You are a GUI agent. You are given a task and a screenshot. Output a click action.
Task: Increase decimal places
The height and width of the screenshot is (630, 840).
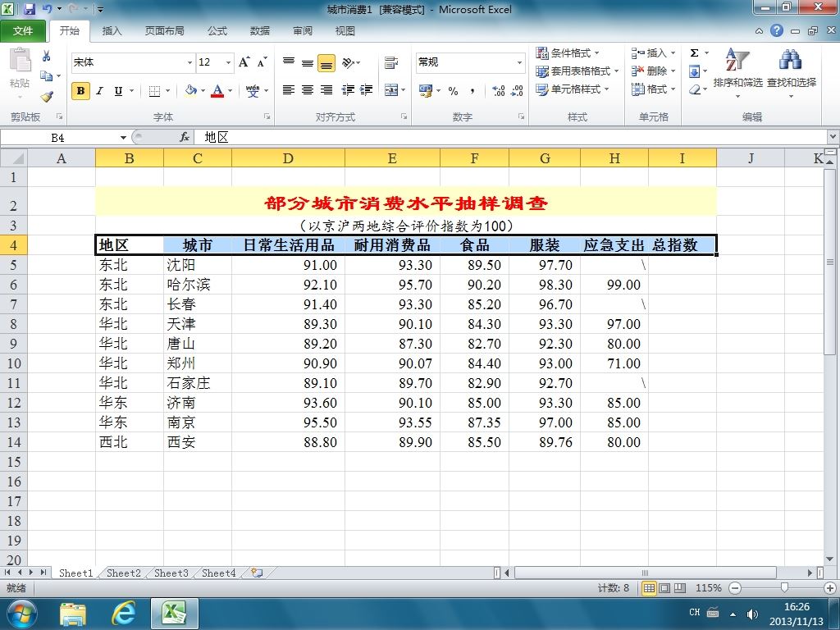(498, 90)
